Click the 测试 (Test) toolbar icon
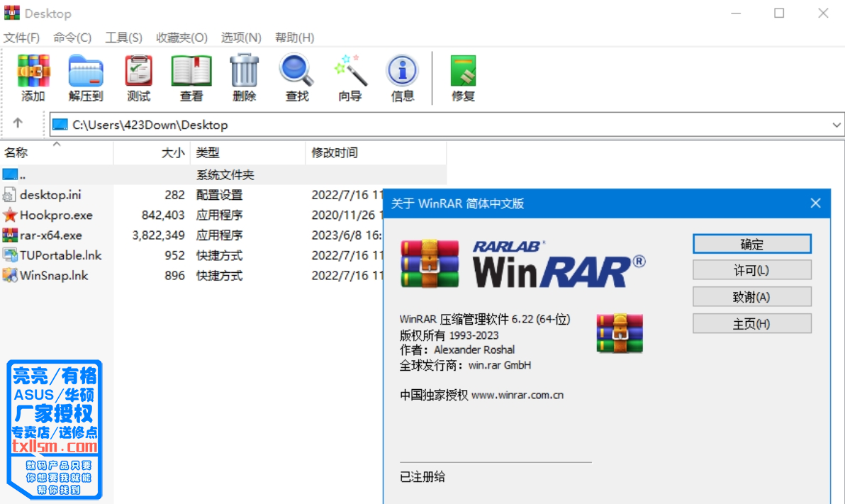This screenshot has height=504, width=845. (x=138, y=71)
